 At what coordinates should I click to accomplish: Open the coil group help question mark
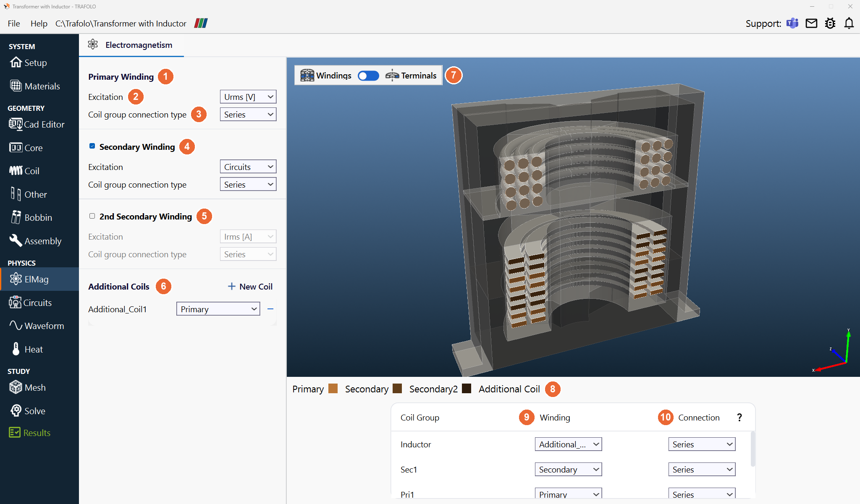pos(739,418)
